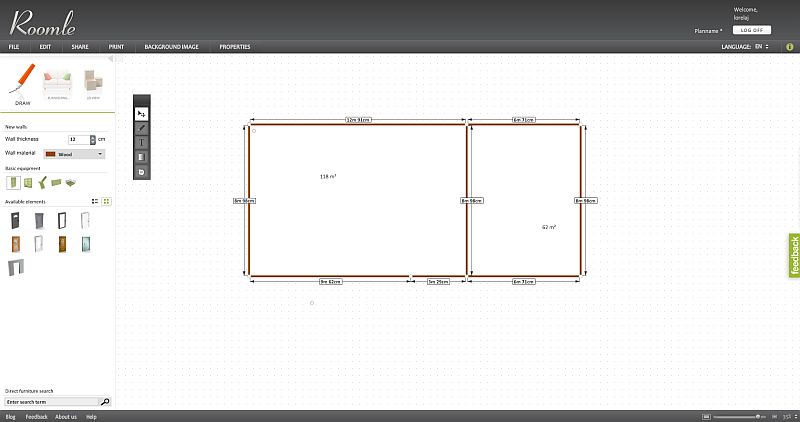Click the zoom slider handle in status bar
800x422 pixels.
pyautogui.click(x=758, y=417)
